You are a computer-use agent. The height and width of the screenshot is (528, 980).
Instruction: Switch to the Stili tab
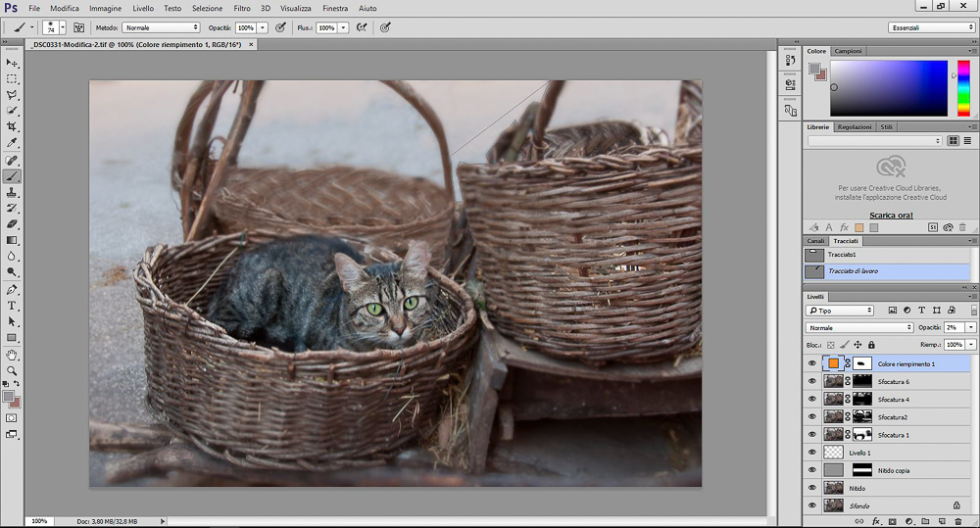(x=886, y=126)
